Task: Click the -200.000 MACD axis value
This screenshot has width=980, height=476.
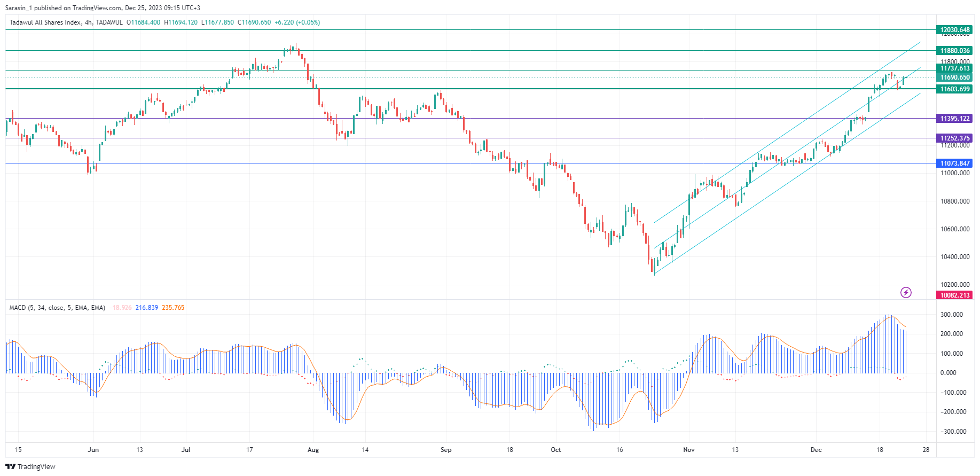Action: pyautogui.click(x=953, y=412)
